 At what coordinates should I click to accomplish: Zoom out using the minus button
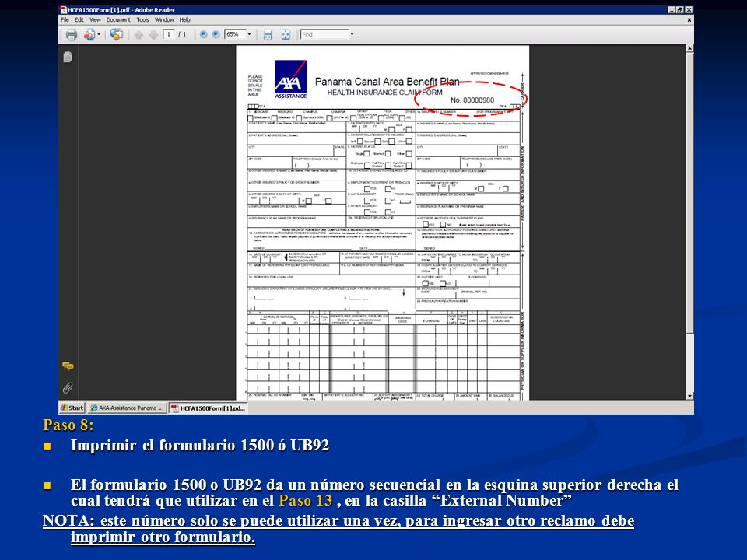pyautogui.click(x=203, y=34)
